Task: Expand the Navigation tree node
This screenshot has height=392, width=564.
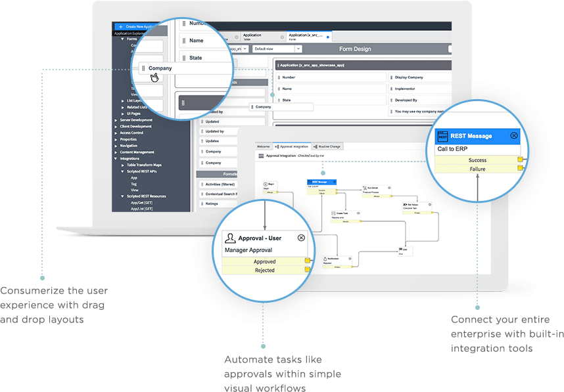Action: pos(116,146)
